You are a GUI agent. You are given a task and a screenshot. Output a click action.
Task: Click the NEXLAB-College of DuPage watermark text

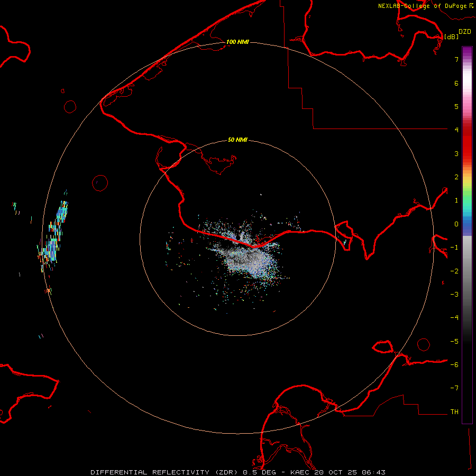click(x=426, y=6)
